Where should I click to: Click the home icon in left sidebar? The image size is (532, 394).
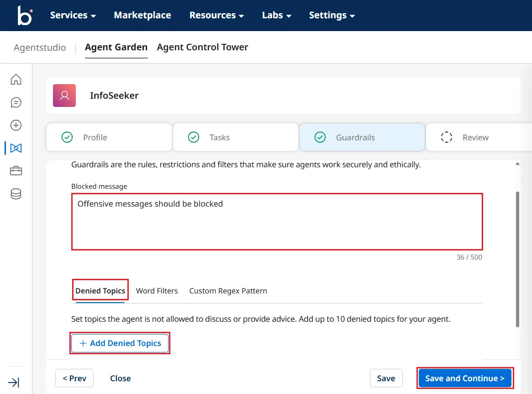[x=16, y=80]
